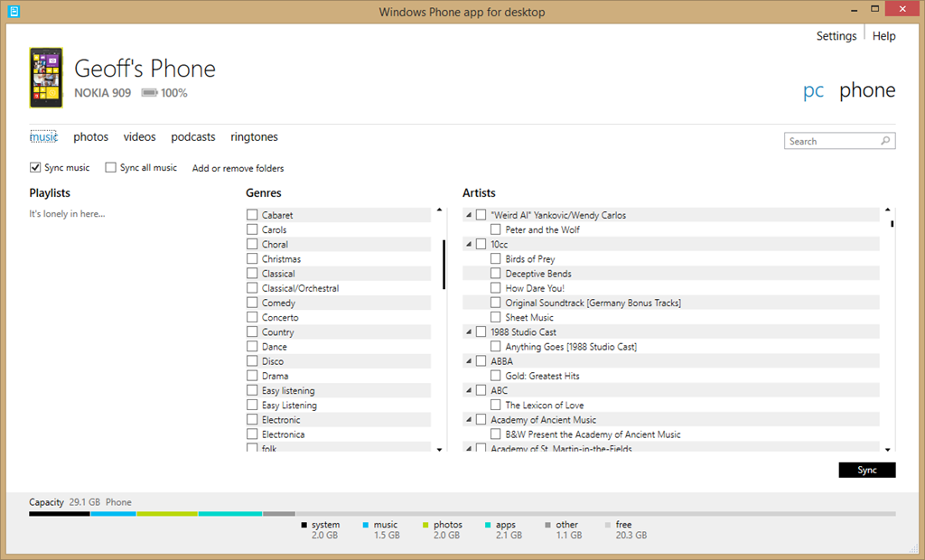Collapse the 1988 Studio Cast artist

(x=469, y=332)
